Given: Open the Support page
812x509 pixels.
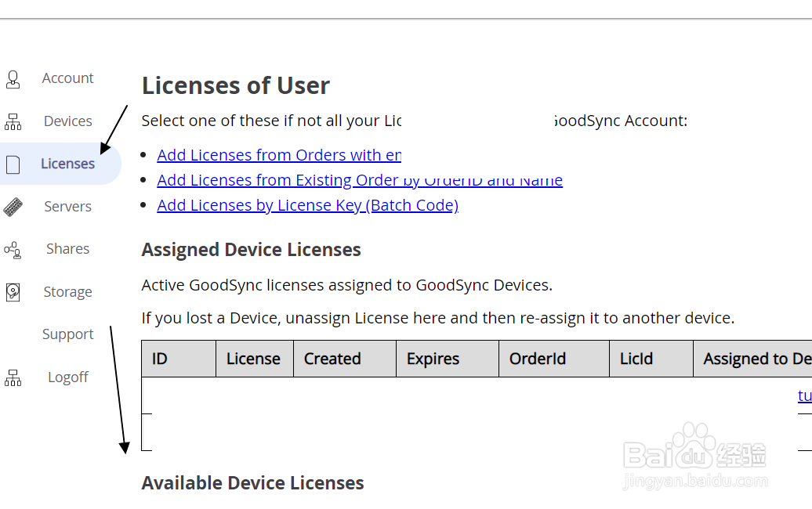Looking at the screenshot, I should [x=67, y=334].
